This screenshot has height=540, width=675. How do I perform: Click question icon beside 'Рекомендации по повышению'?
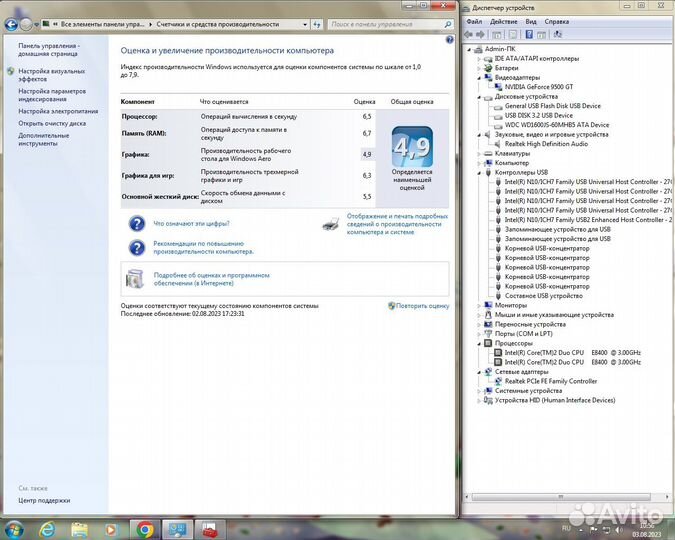pyautogui.click(x=137, y=248)
